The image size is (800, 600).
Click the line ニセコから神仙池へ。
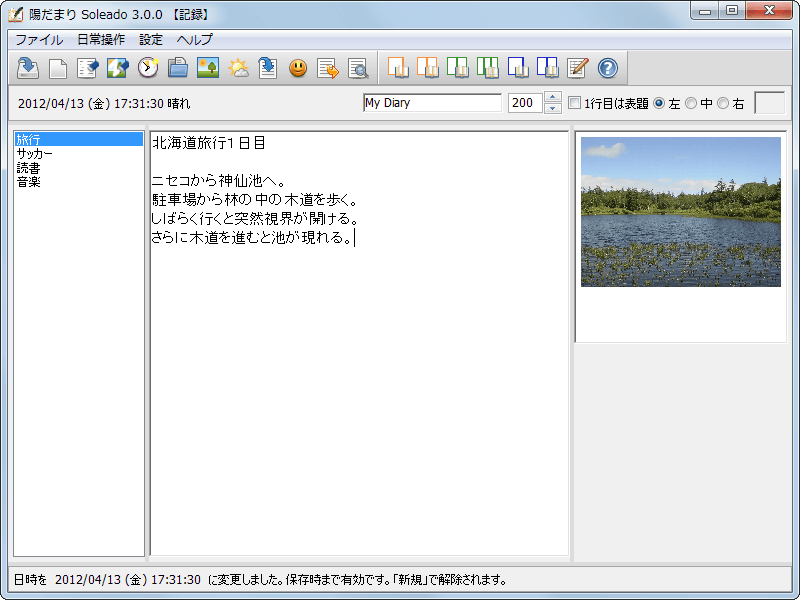click(x=218, y=181)
